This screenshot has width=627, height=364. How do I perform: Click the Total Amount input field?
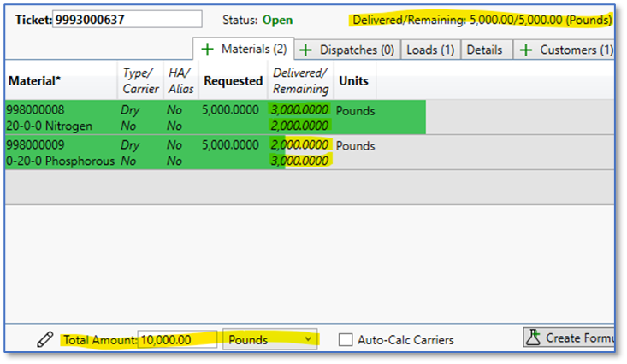click(176, 339)
